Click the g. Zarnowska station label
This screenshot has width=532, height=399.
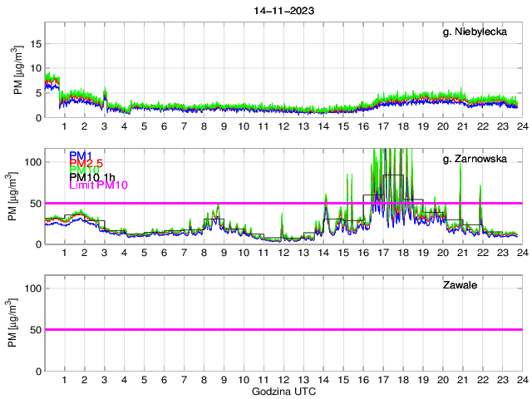click(x=480, y=159)
